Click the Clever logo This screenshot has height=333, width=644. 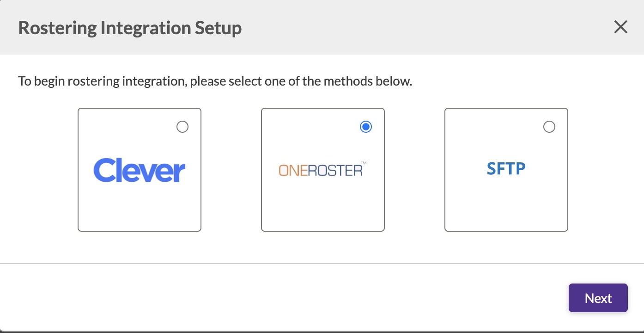(x=139, y=170)
